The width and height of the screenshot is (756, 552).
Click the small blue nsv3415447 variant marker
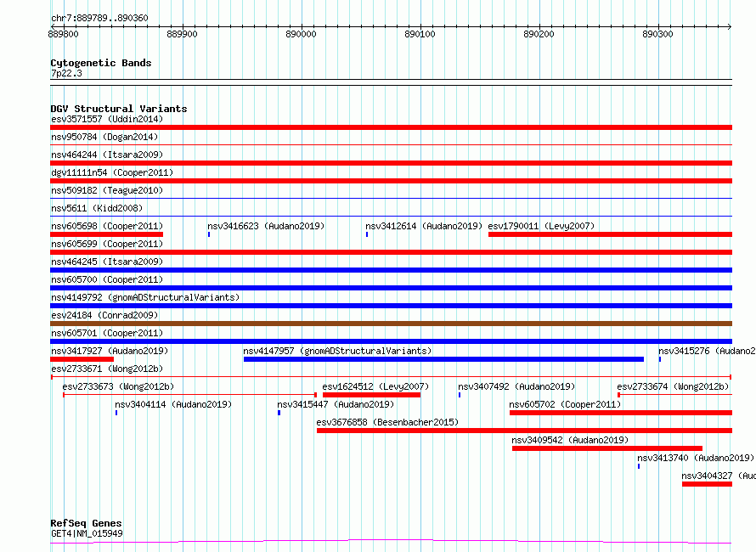pos(279,413)
